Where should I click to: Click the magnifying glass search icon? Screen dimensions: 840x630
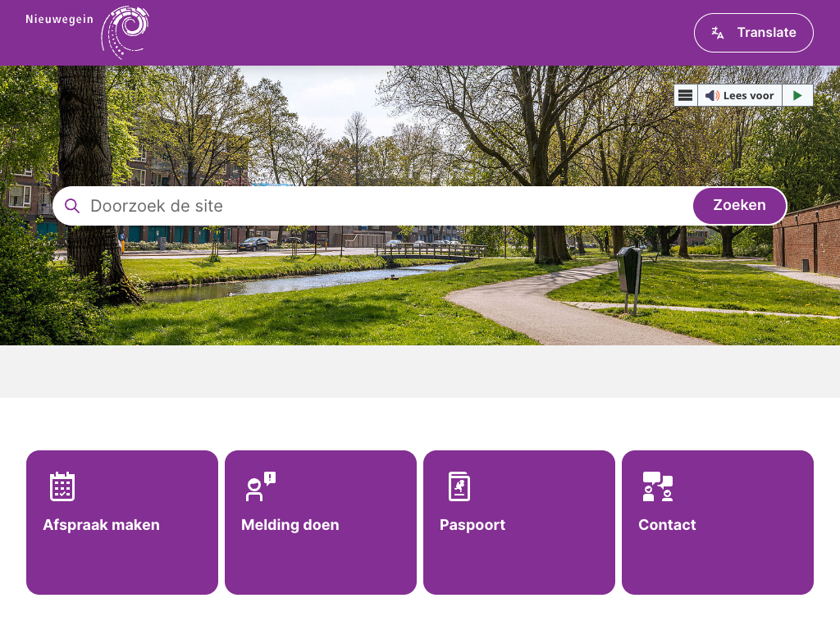pyautogui.click(x=72, y=206)
